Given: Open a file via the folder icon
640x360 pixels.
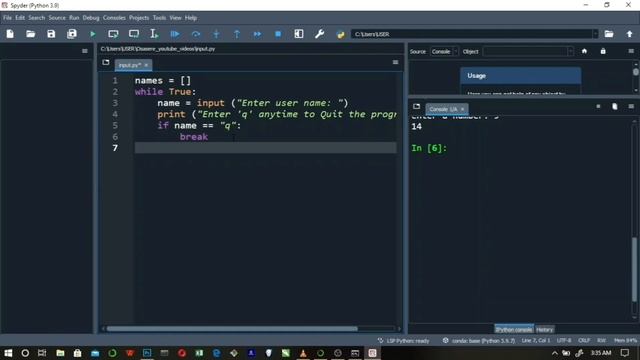Looking at the screenshot, I should (31, 34).
